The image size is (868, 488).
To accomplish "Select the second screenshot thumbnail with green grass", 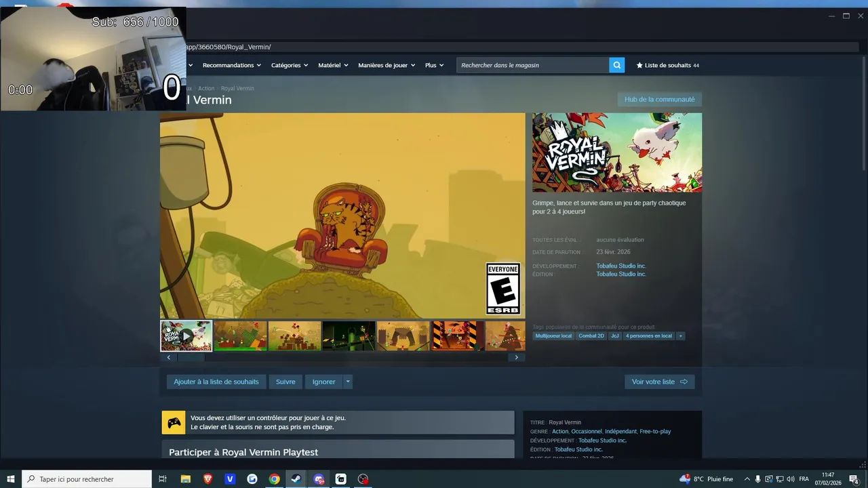I will pyautogui.click(x=241, y=335).
